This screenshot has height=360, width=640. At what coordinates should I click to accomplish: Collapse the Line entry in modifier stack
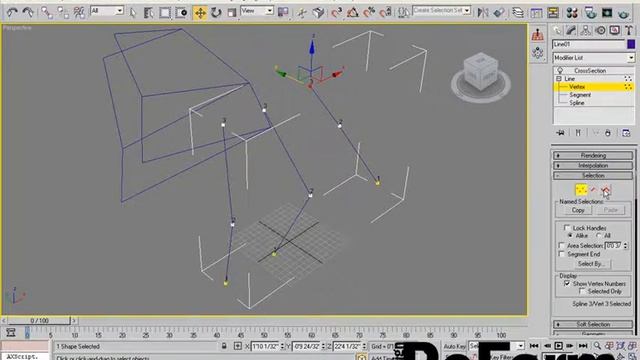pos(559,79)
